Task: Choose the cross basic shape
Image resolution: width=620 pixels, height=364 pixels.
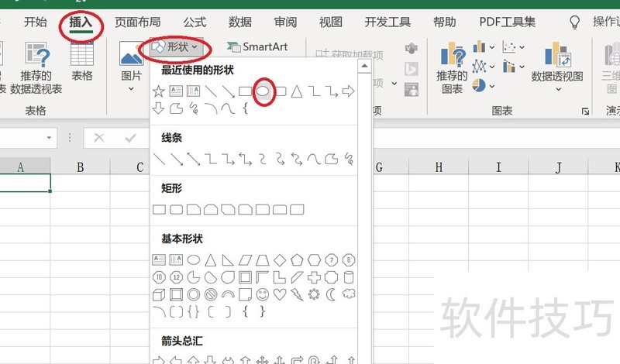Action: [x=315, y=277]
